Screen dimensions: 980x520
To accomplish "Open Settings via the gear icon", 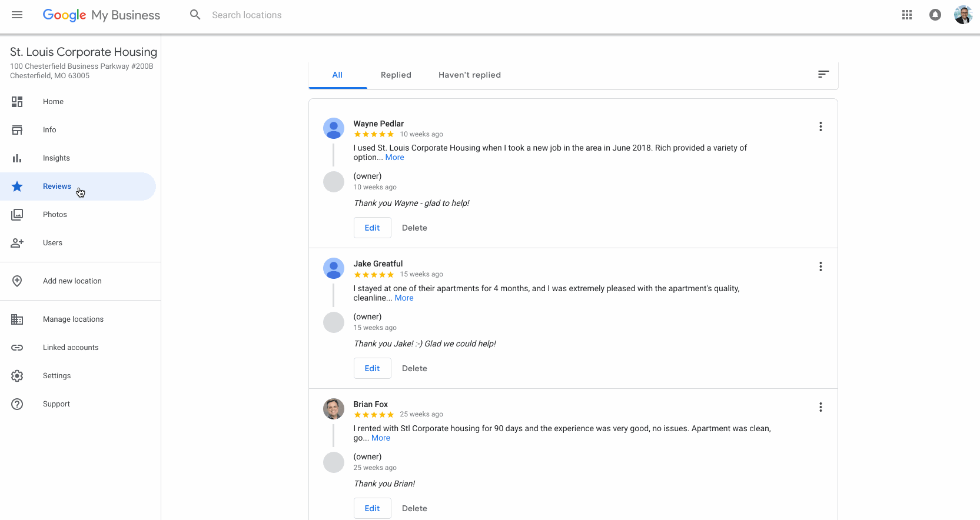I will click(x=18, y=375).
